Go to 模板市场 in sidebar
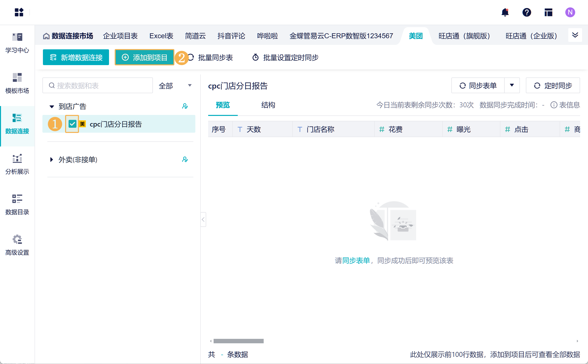Image resolution: width=588 pixels, height=364 pixels. [x=17, y=84]
